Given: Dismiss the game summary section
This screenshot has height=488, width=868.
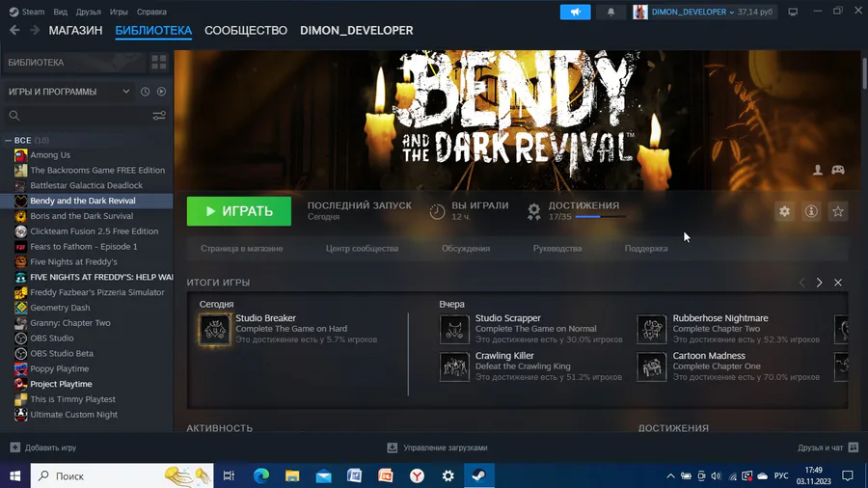Looking at the screenshot, I should tap(838, 283).
